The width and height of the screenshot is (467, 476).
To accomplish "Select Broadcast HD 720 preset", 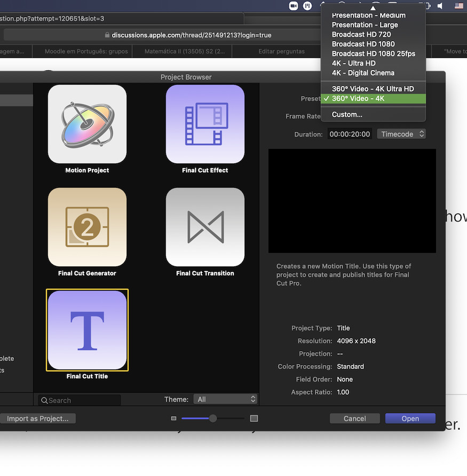I will [x=373, y=34].
